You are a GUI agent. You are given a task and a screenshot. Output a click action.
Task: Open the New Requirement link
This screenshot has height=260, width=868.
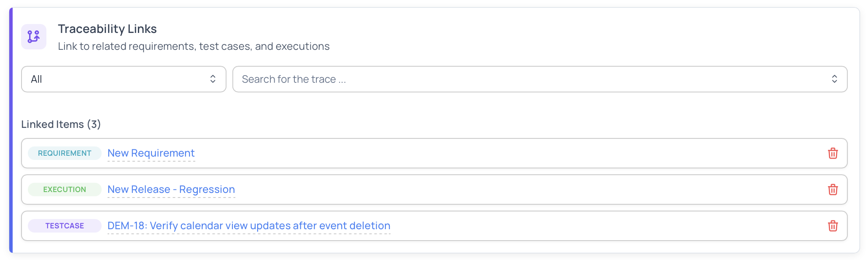[x=151, y=153]
